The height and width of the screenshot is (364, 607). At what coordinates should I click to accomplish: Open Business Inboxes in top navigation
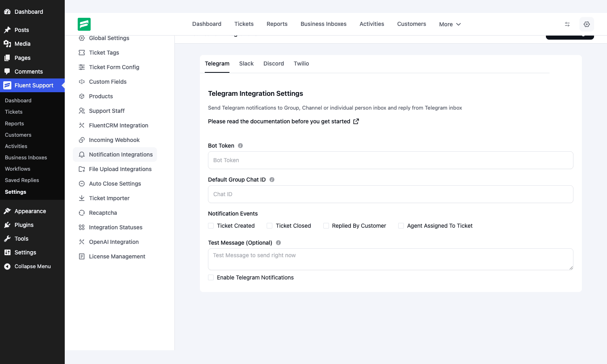pyautogui.click(x=324, y=24)
